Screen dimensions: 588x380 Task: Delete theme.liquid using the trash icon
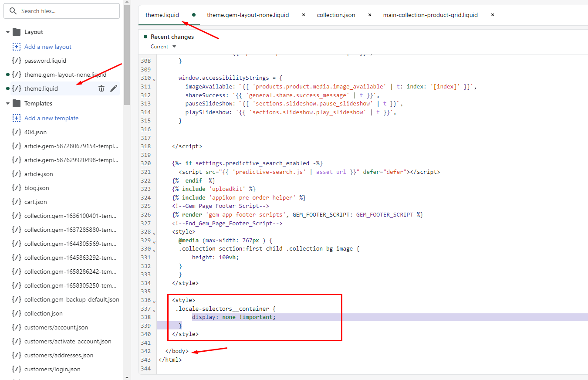(101, 88)
